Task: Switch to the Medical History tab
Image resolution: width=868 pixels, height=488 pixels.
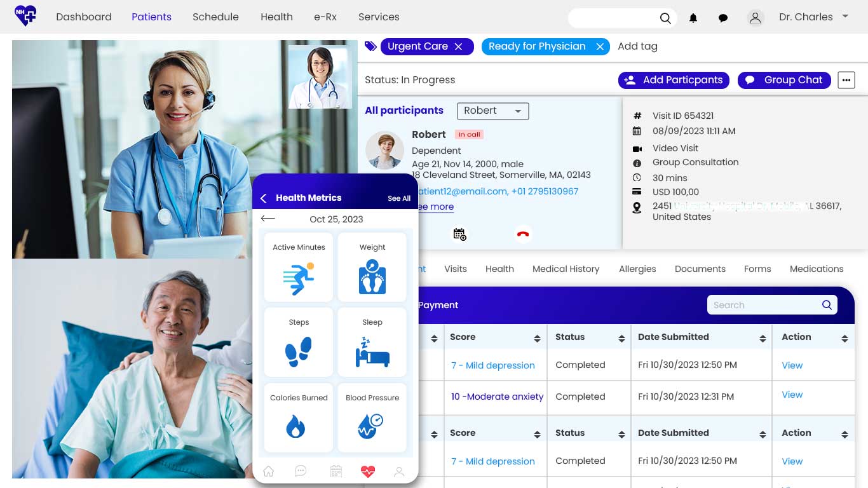Action: 566,269
